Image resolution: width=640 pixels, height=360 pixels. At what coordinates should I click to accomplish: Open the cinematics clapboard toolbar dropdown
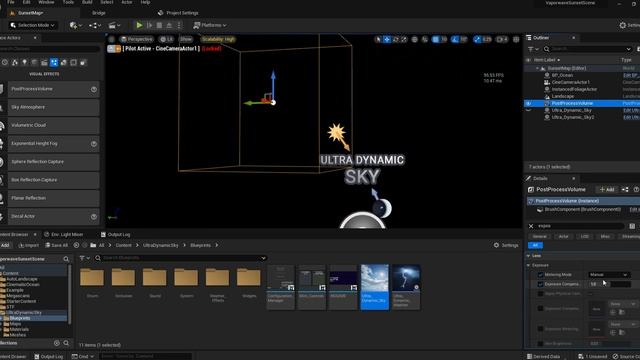pyautogui.click(x=114, y=25)
